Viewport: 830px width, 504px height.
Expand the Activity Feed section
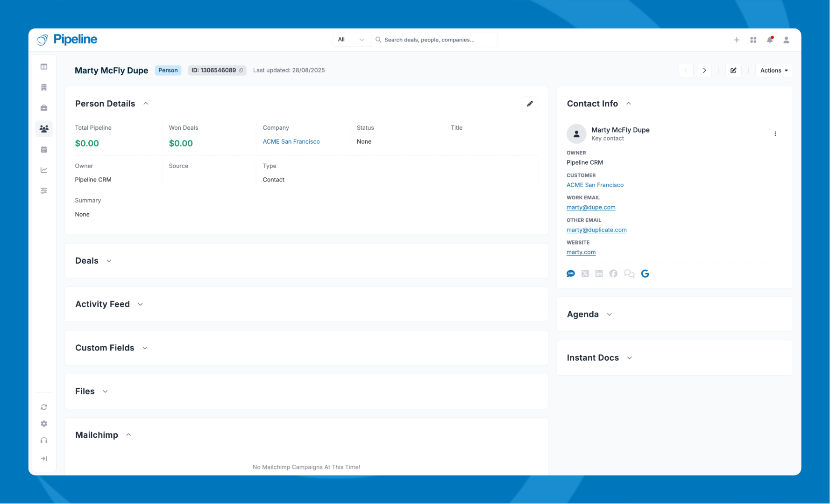point(140,304)
